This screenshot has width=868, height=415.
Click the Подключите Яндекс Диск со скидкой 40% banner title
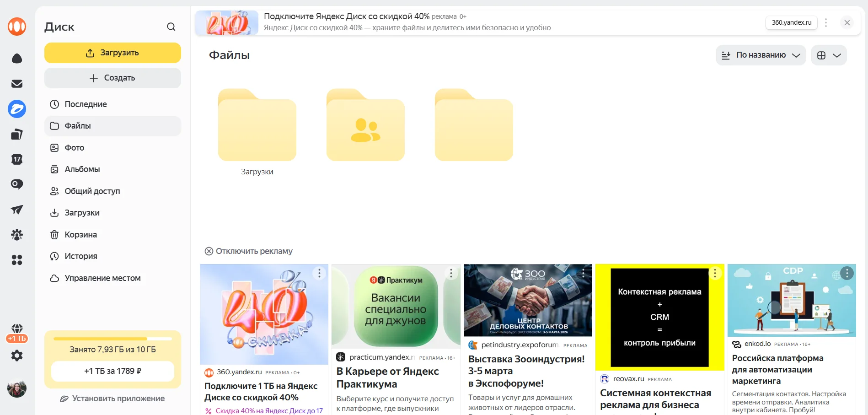(x=347, y=16)
